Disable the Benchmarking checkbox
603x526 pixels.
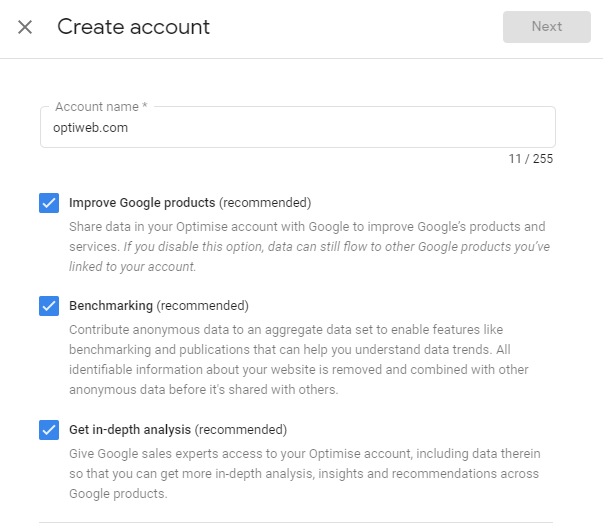click(49, 306)
